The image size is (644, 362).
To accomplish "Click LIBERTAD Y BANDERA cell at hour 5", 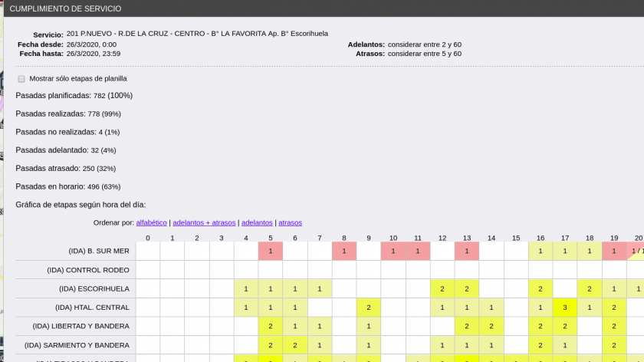I will pyautogui.click(x=271, y=327).
